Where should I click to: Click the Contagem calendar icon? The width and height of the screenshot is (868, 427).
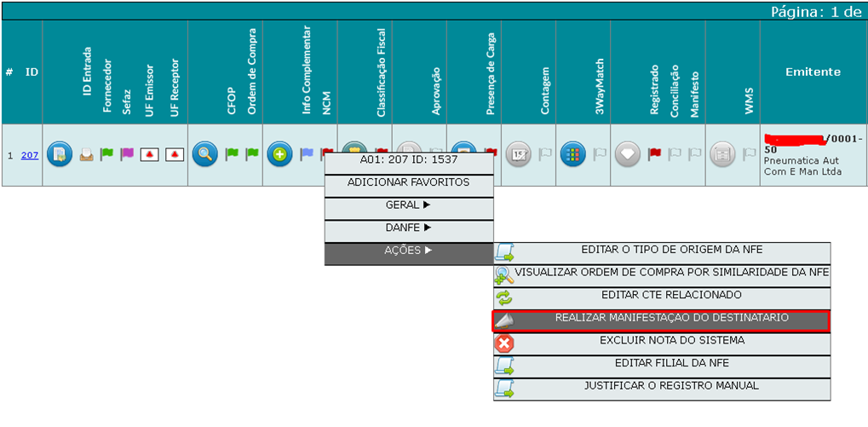(519, 154)
